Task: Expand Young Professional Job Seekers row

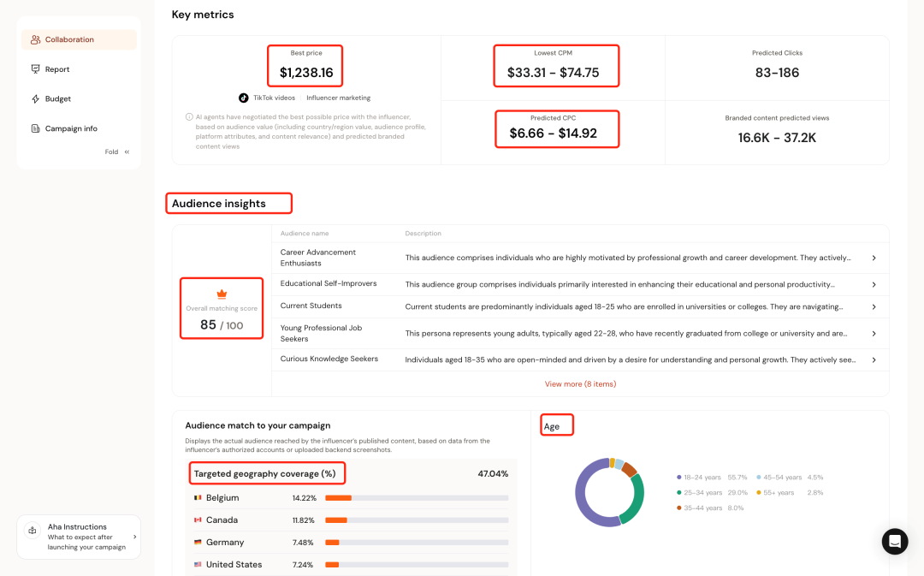Action: click(x=873, y=334)
